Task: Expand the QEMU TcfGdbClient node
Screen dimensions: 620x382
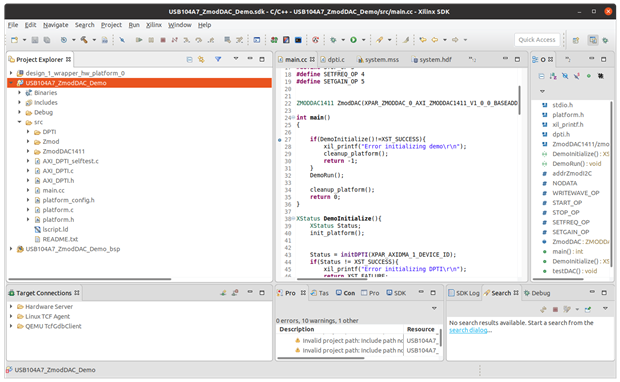Action: pyautogui.click(x=11, y=326)
